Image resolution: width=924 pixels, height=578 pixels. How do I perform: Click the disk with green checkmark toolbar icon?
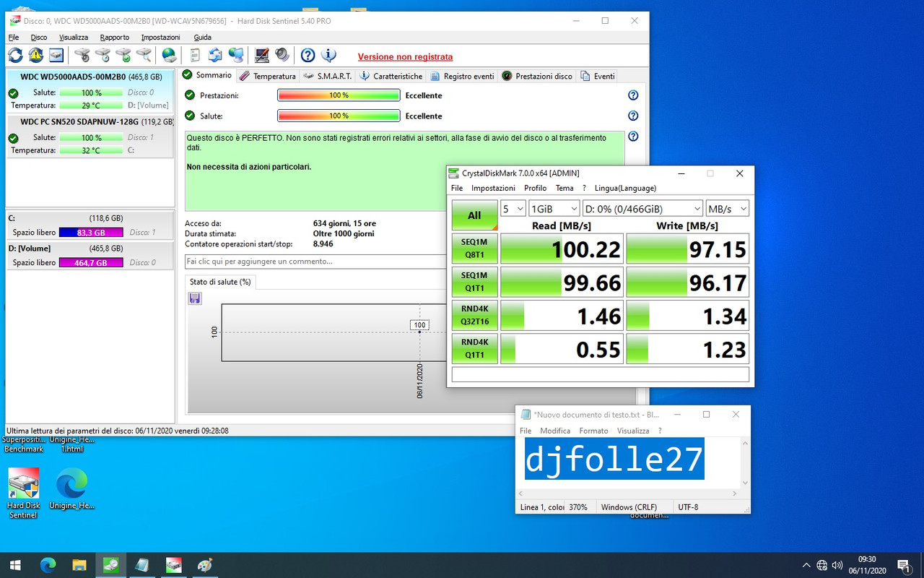pyautogui.click(x=123, y=55)
